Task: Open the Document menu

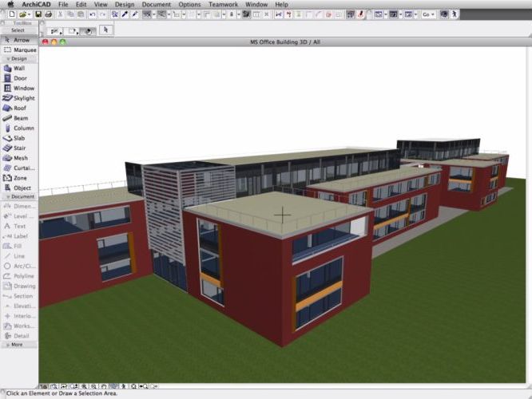Action: tap(157, 5)
